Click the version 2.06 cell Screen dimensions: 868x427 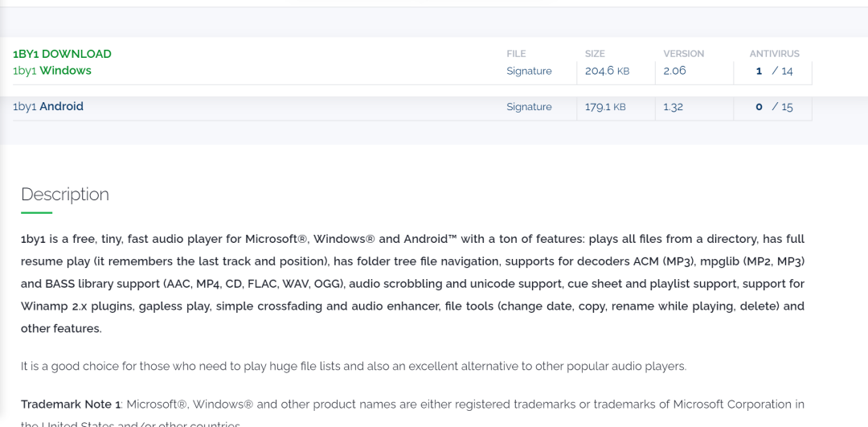pos(675,71)
